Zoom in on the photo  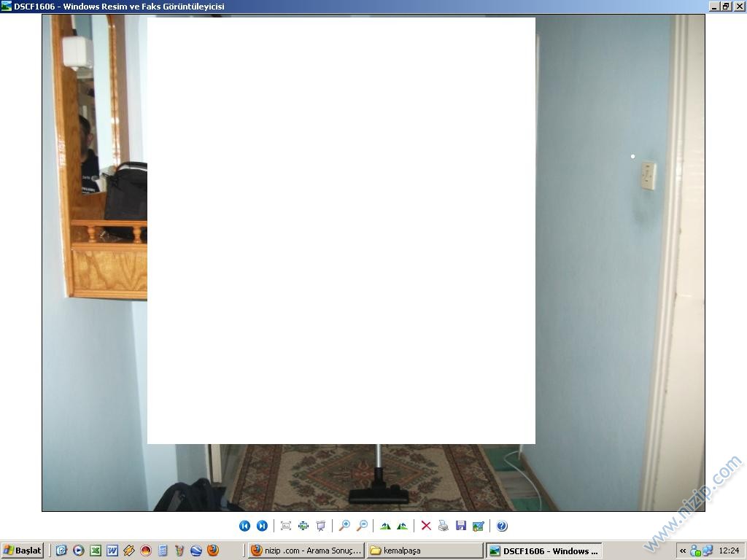tap(344, 526)
